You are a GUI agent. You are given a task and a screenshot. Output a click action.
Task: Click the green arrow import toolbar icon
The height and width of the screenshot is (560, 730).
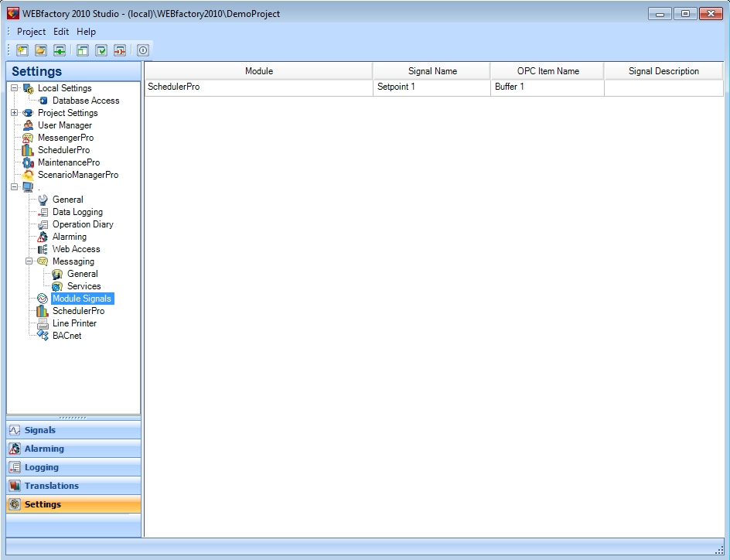[59, 51]
